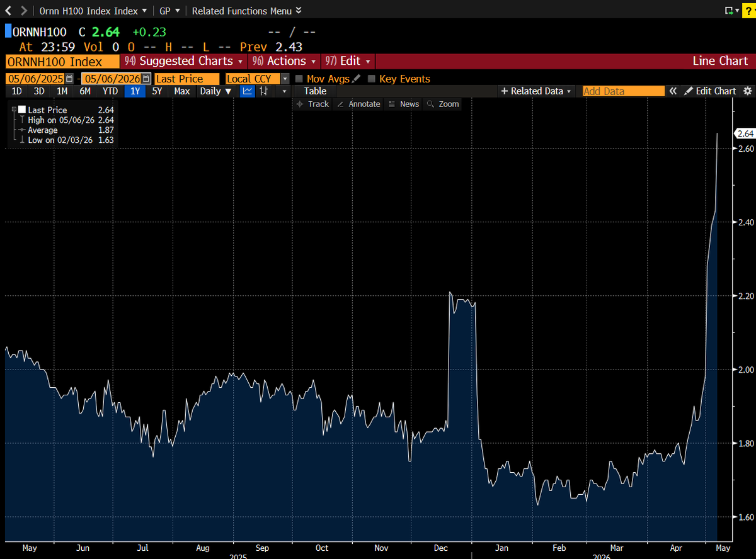Click the Dec label on the time axis

(441, 548)
